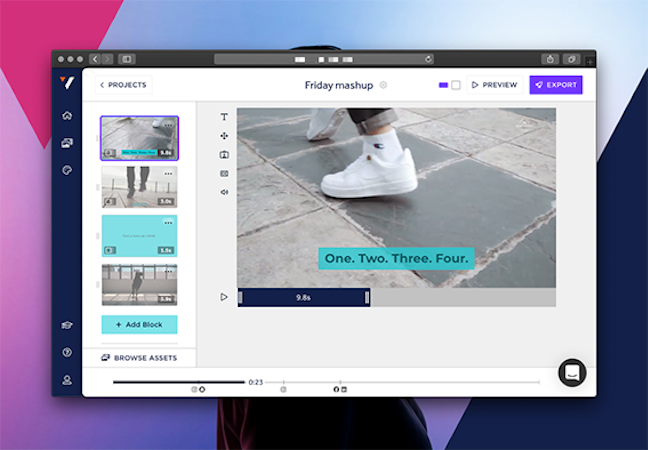Screen dimensions: 648x450
Task: Open the account profile icon
Action: 67,380
